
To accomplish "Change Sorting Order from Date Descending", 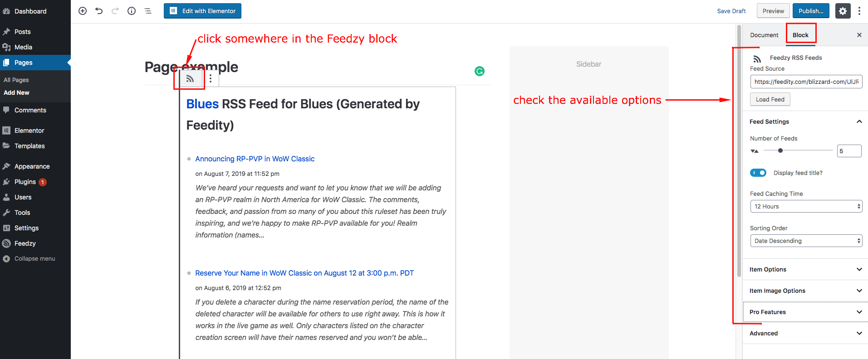I will [x=805, y=241].
